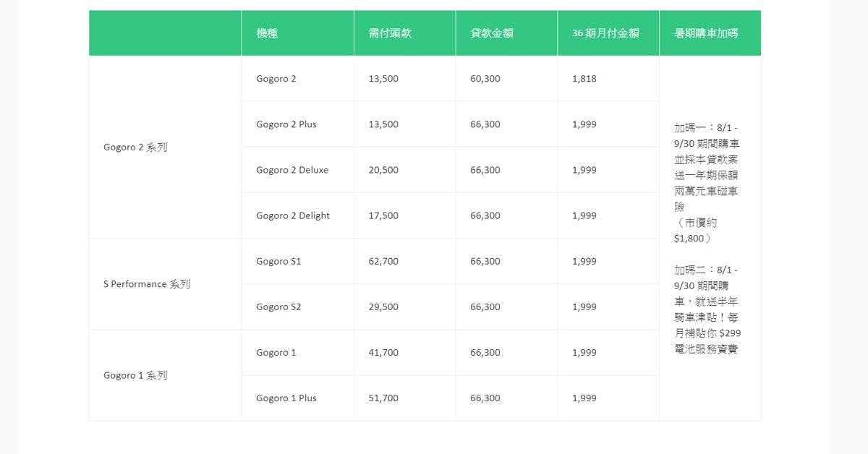The height and width of the screenshot is (454, 868).
Task: Click the Gogoro S2 model name
Action: coord(278,307)
